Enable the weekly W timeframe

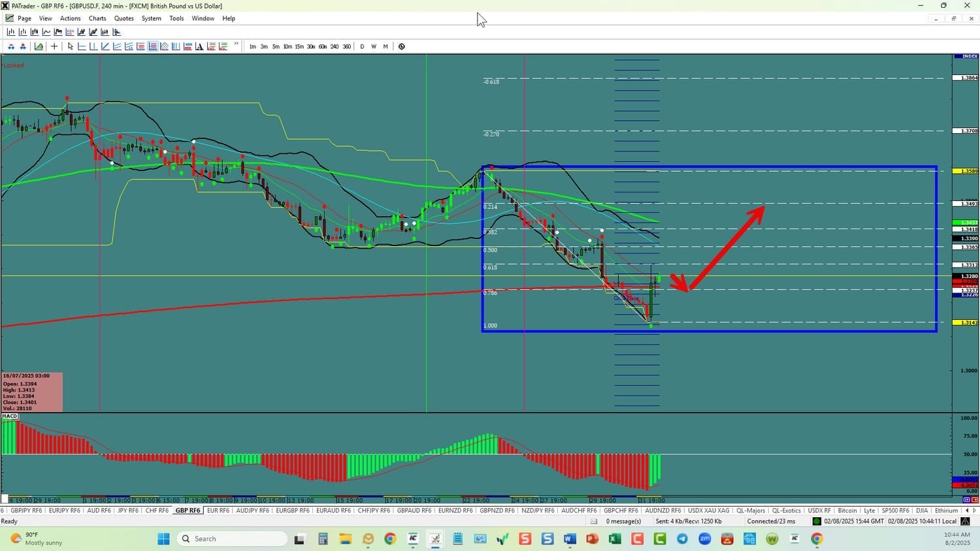pos(374,46)
